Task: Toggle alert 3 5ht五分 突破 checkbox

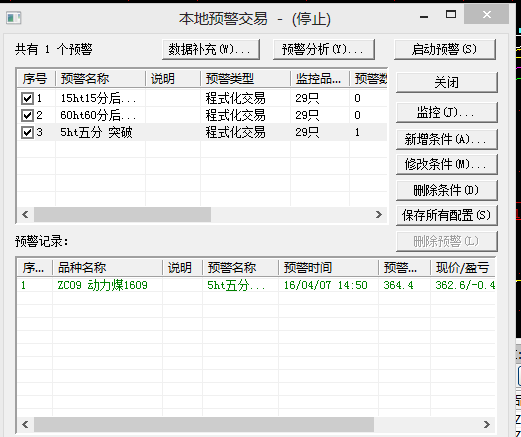Action: tap(27, 132)
